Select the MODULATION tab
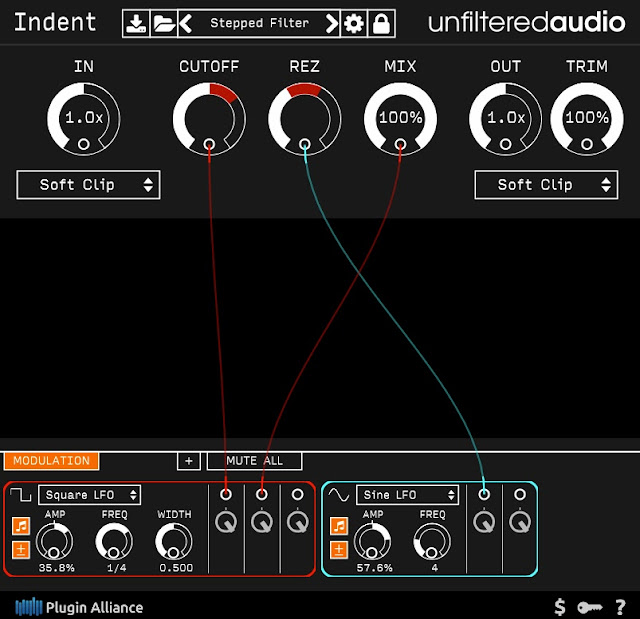Viewport: 640px width, 619px height. tap(51, 461)
